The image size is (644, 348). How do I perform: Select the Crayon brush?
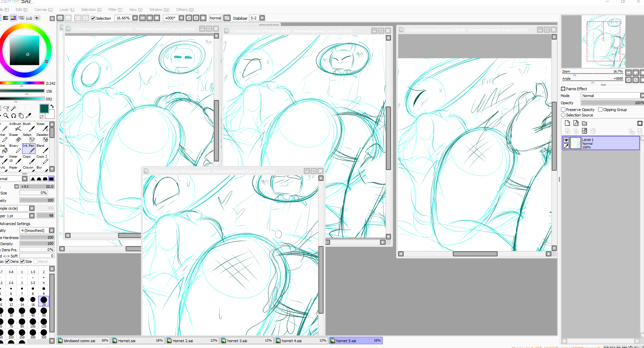coord(29,168)
